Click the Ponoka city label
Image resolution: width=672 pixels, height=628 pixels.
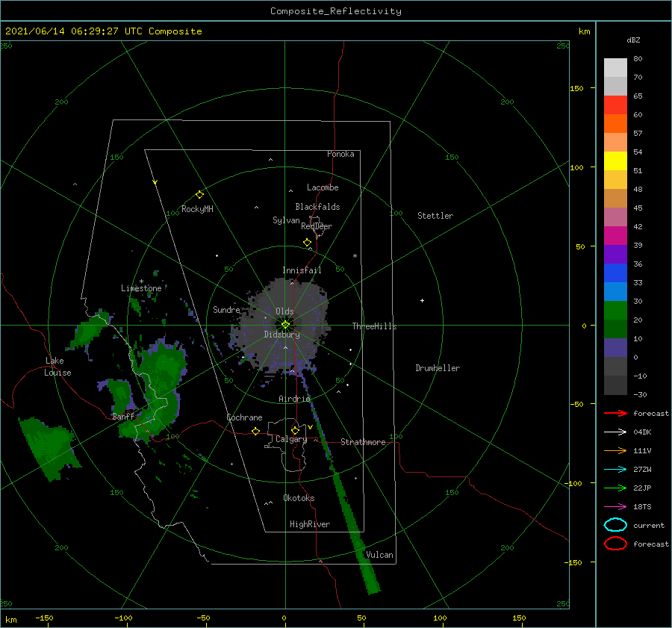coord(340,154)
